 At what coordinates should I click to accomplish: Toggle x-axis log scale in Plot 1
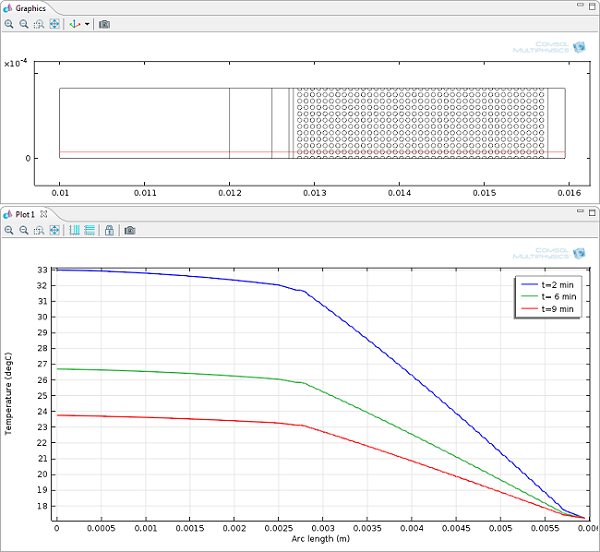[74, 230]
